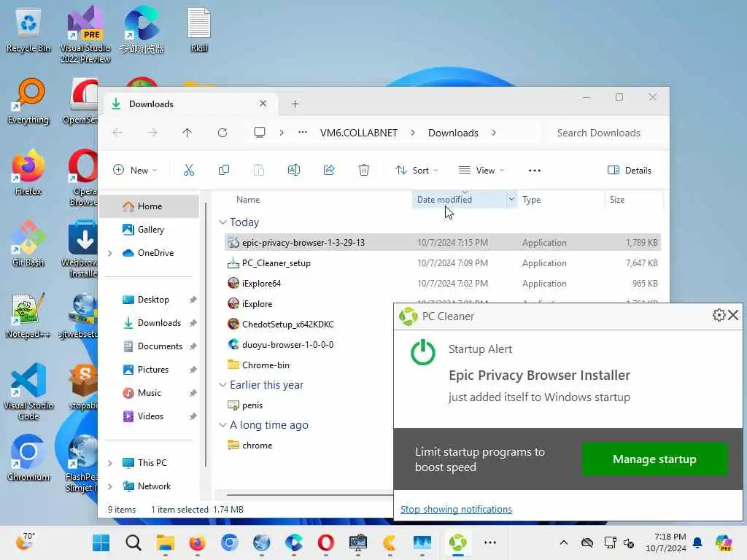This screenshot has width=747, height=560.
Task: Sort by the Type column header
Action: pos(531,200)
